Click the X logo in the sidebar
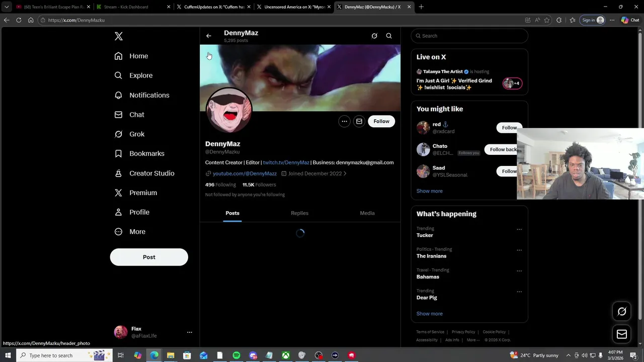Screen dimensions: 644x362 [x=119, y=36]
